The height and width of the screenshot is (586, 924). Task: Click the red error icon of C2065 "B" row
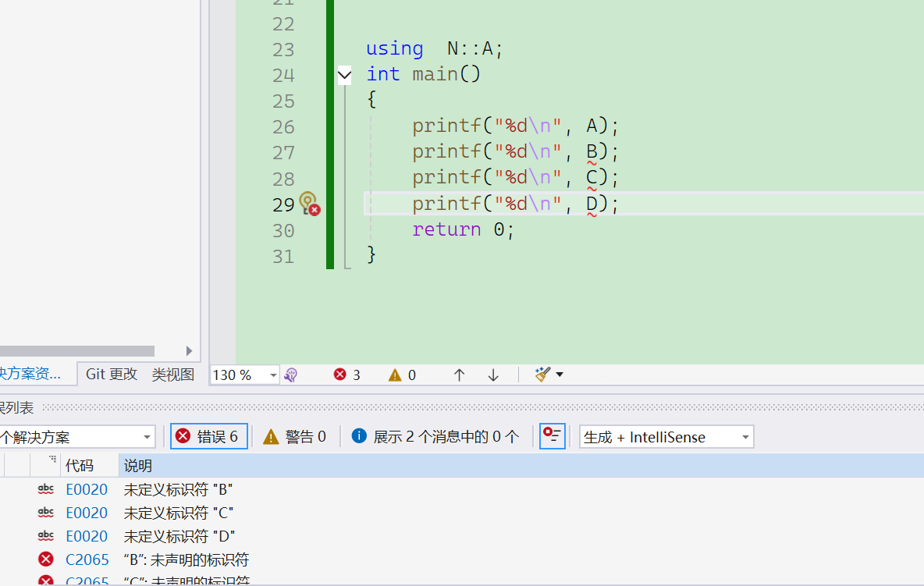45,559
